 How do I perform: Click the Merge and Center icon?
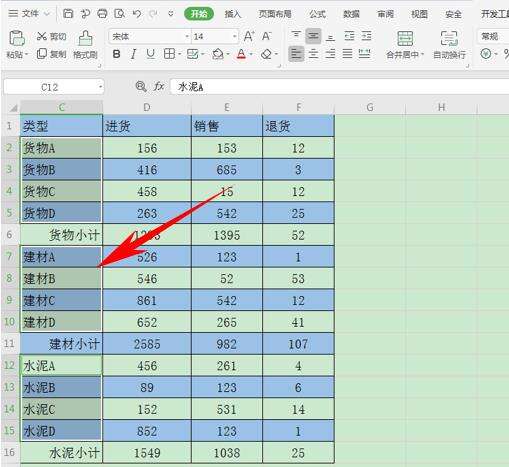[405, 38]
